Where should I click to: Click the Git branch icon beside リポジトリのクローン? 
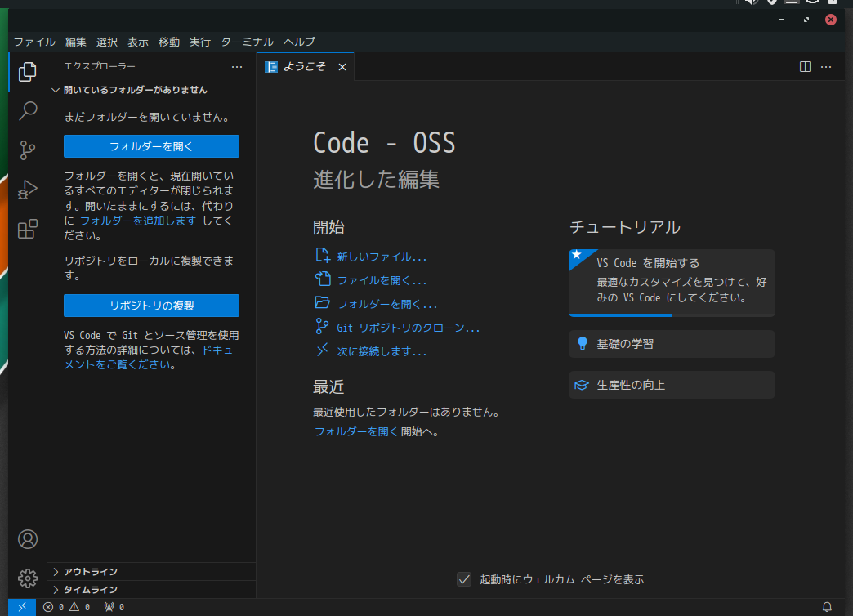click(x=323, y=327)
